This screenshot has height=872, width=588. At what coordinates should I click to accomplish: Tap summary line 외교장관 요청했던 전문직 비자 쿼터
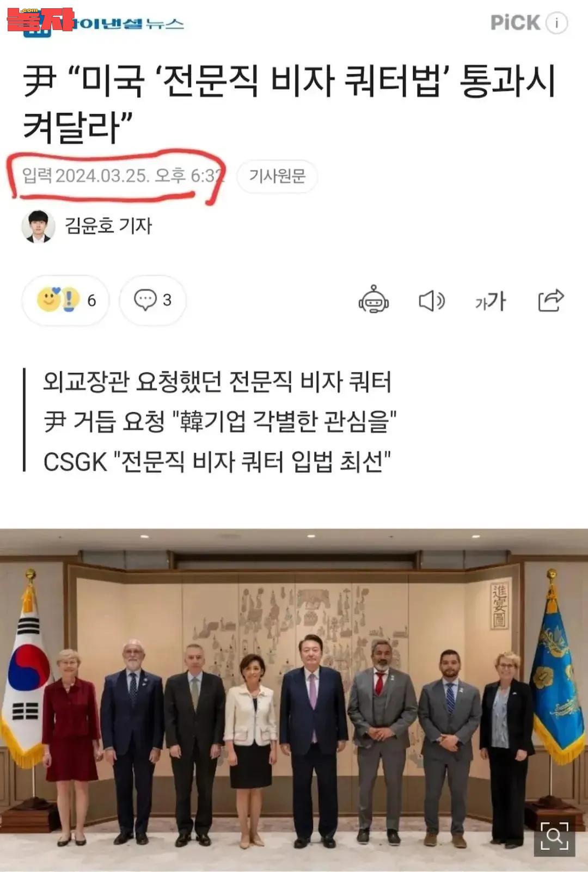tap(217, 382)
